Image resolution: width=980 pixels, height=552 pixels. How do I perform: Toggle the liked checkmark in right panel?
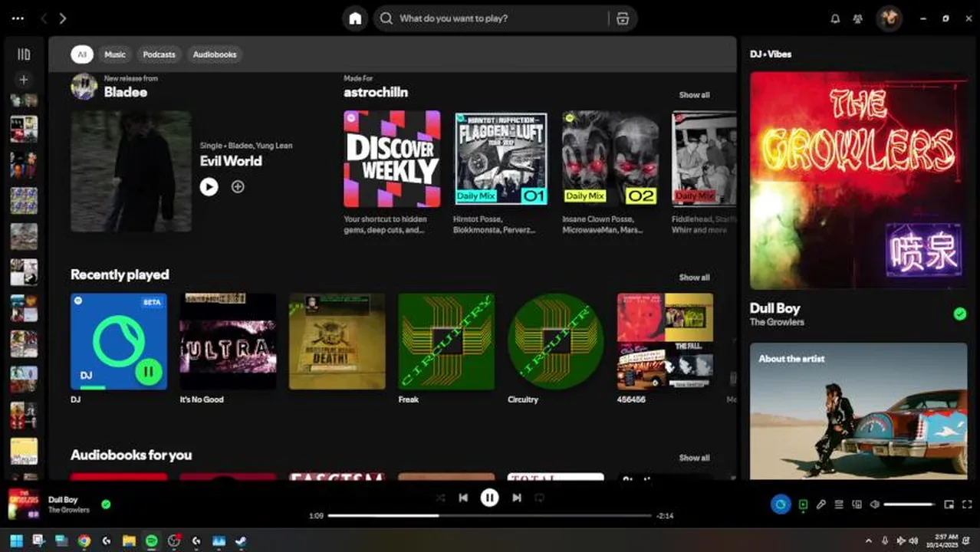pyautogui.click(x=959, y=314)
